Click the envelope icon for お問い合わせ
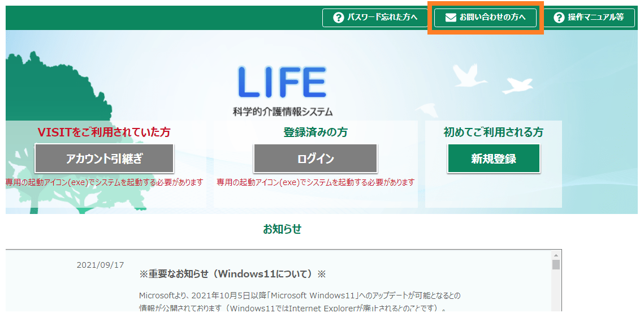Screen dimensions: 644x317 450,18
